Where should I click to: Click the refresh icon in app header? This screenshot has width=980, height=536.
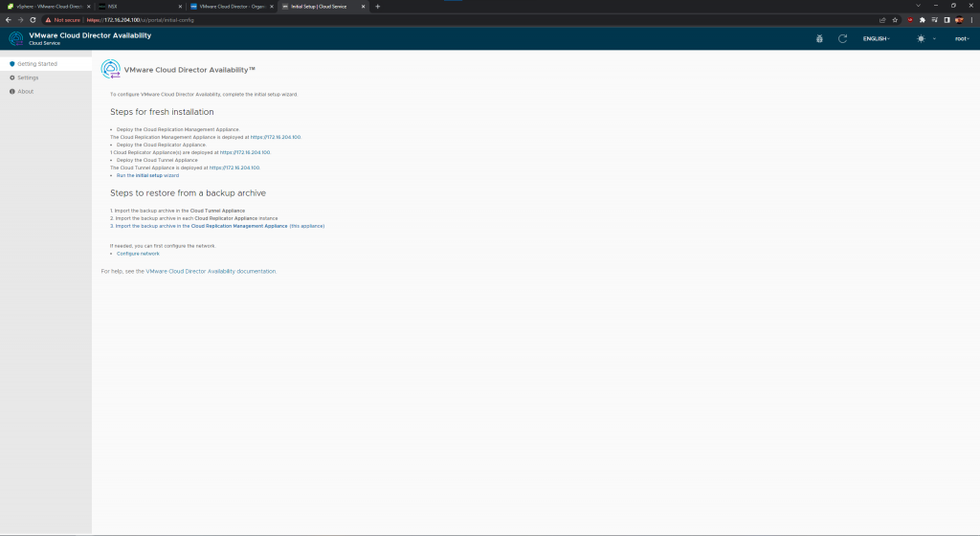pos(842,38)
